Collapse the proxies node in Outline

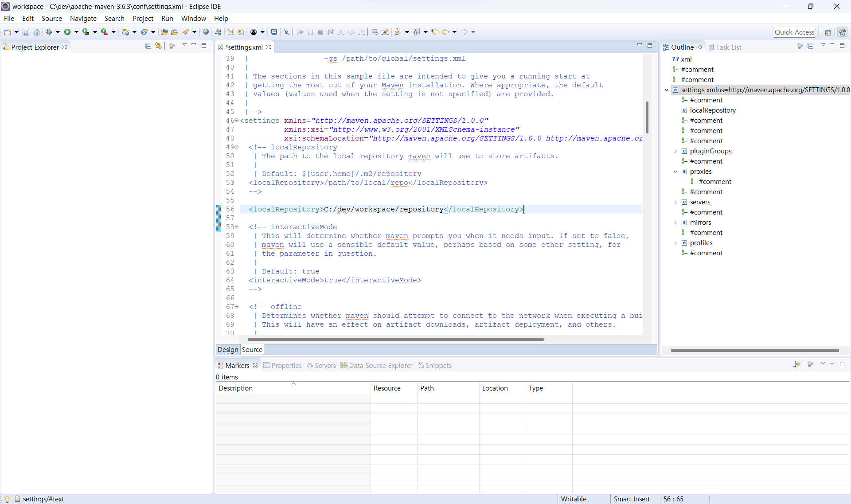click(675, 172)
